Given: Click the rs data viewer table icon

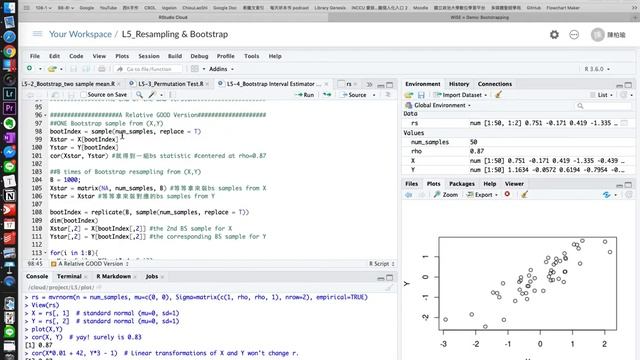Looking at the screenshot, I should (624, 123).
